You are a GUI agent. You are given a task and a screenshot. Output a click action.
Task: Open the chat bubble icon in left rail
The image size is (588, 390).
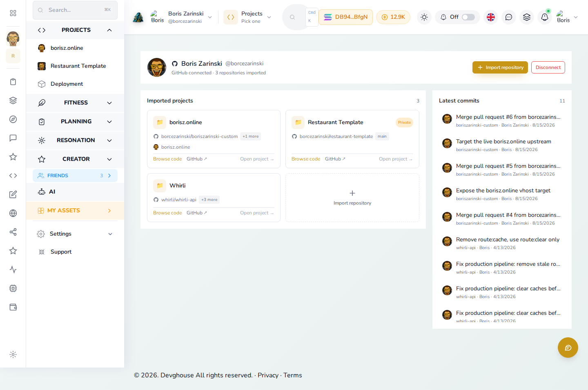pyautogui.click(x=13, y=138)
